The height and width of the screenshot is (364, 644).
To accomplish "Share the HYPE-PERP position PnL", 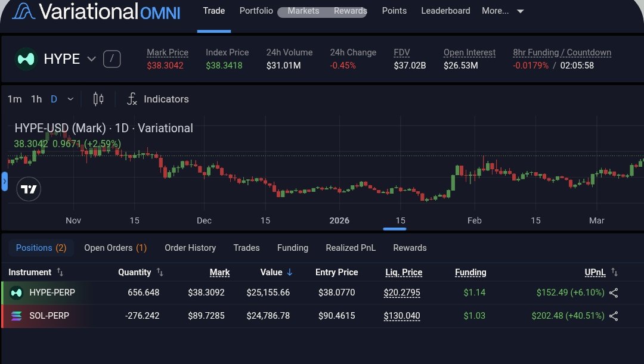I will coord(614,293).
